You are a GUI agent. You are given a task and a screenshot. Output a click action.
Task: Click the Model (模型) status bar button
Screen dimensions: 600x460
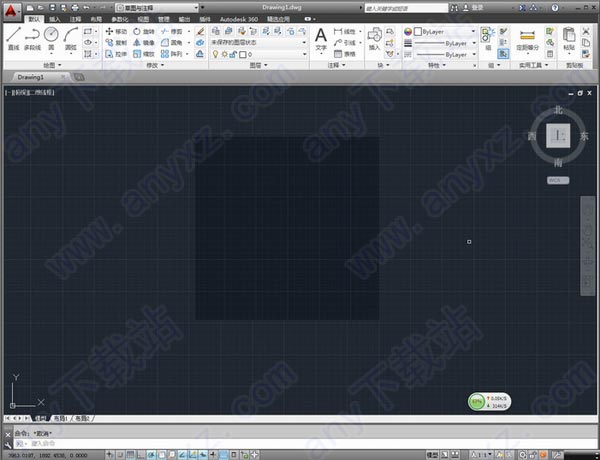tap(432, 455)
